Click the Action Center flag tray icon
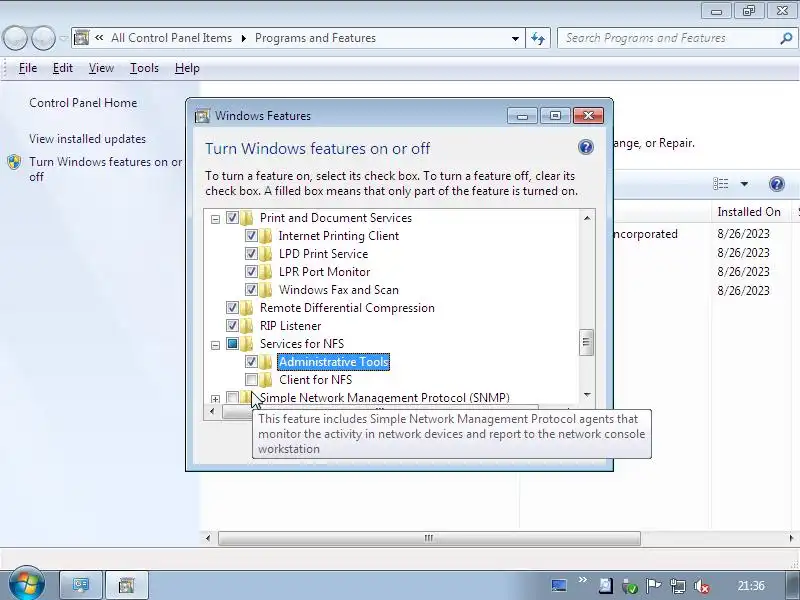Image resolution: width=800 pixels, height=600 pixels. click(654, 586)
